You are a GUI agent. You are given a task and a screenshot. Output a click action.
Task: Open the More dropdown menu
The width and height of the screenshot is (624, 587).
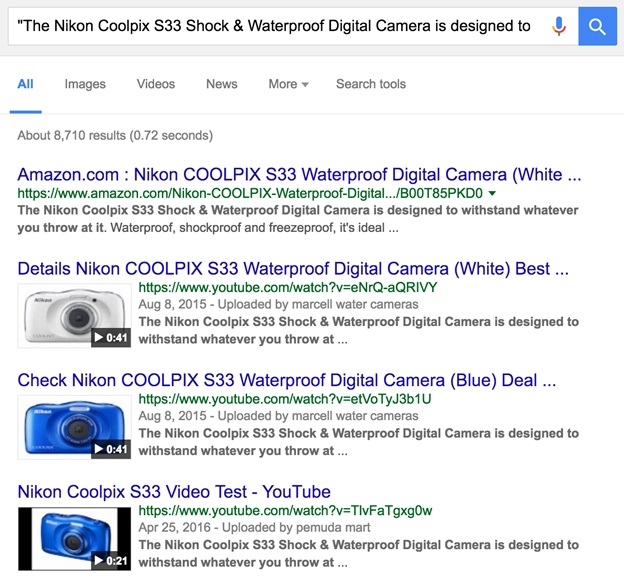289,84
